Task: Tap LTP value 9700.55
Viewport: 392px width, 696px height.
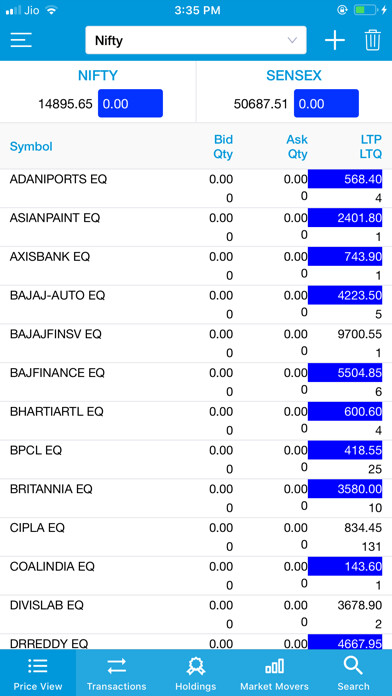Action: [360, 334]
